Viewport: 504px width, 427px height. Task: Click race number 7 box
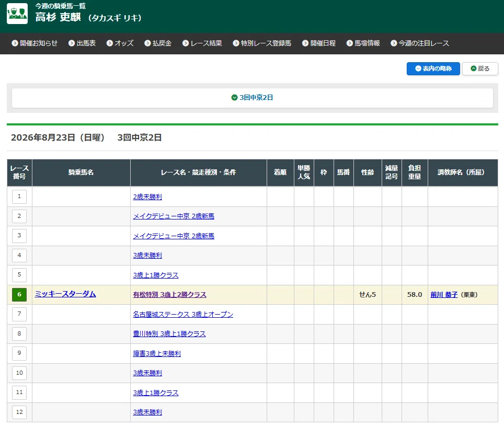tap(19, 314)
